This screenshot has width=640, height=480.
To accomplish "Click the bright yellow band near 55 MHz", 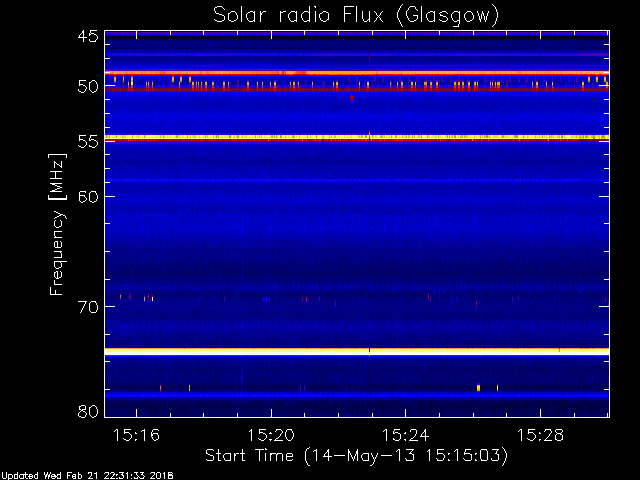I will tap(357, 138).
